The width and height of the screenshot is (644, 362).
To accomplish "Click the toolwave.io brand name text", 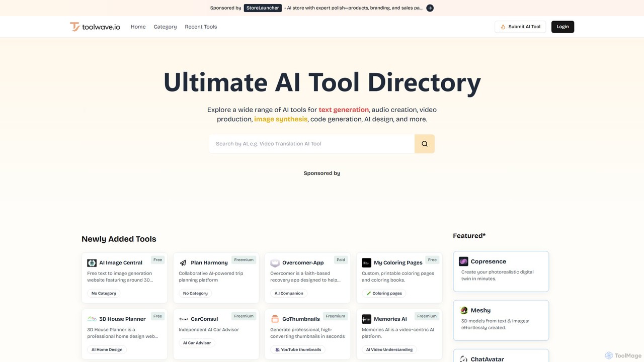I will tap(101, 27).
